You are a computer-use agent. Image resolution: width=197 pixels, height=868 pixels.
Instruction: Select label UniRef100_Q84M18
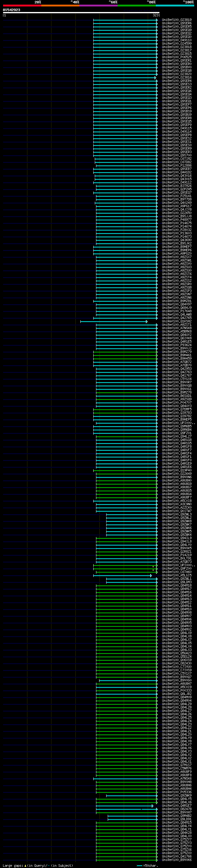coord(177,585)
